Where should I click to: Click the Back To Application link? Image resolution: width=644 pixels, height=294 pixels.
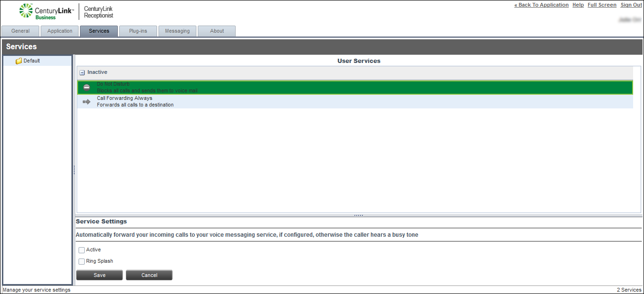[541, 5]
